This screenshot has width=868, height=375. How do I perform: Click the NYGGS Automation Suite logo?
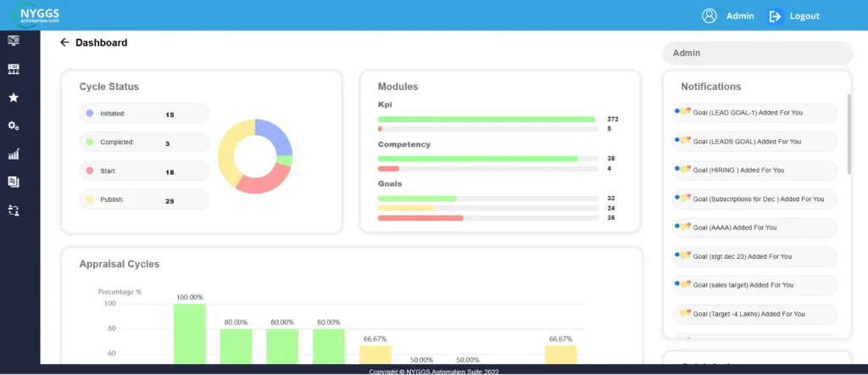pyautogui.click(x=36, y=15)
